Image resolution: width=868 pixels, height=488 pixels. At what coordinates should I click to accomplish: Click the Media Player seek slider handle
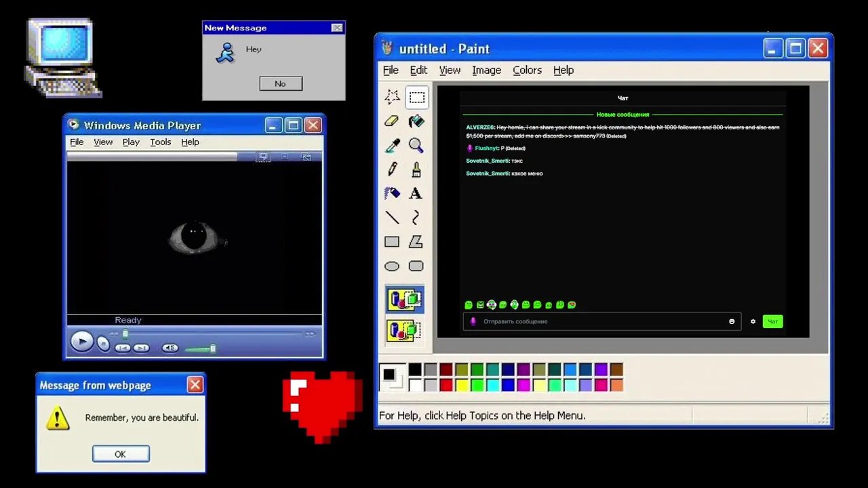click(125, 333)
